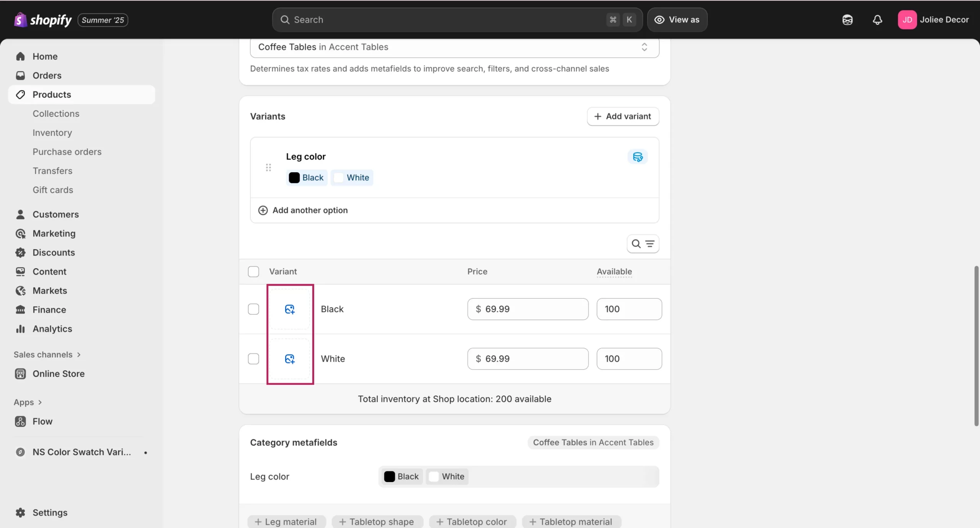Check the White variant checkbox
980x528 pixels.
pyautogui.click(x=253, y=359)
